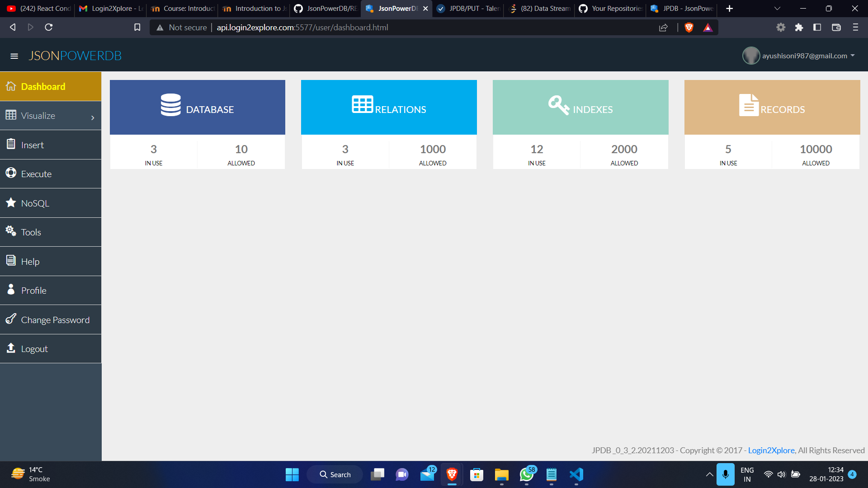The width and height of the screenshot is (868, 488).
Task: Expand the browser tab search dropdown arrow
Action: (777, 9)
